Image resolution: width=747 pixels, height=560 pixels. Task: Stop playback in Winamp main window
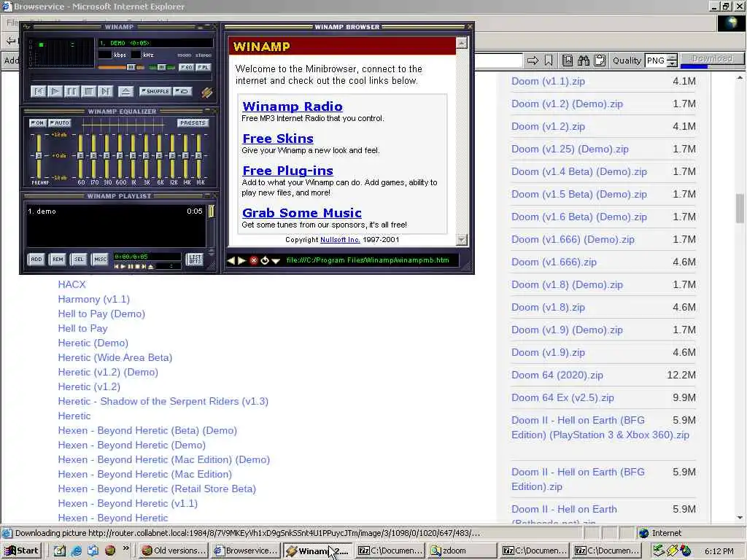[x=88, y=91]
